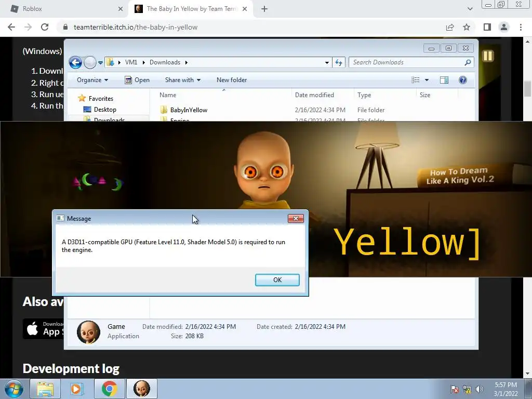532x399 pixels.
Task: Click network tray icon
Action: [467, 389]
